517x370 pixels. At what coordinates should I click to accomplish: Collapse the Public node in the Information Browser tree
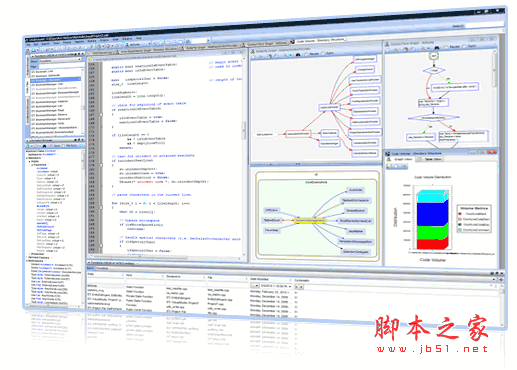pyautogui.click(x=30, y=161)
